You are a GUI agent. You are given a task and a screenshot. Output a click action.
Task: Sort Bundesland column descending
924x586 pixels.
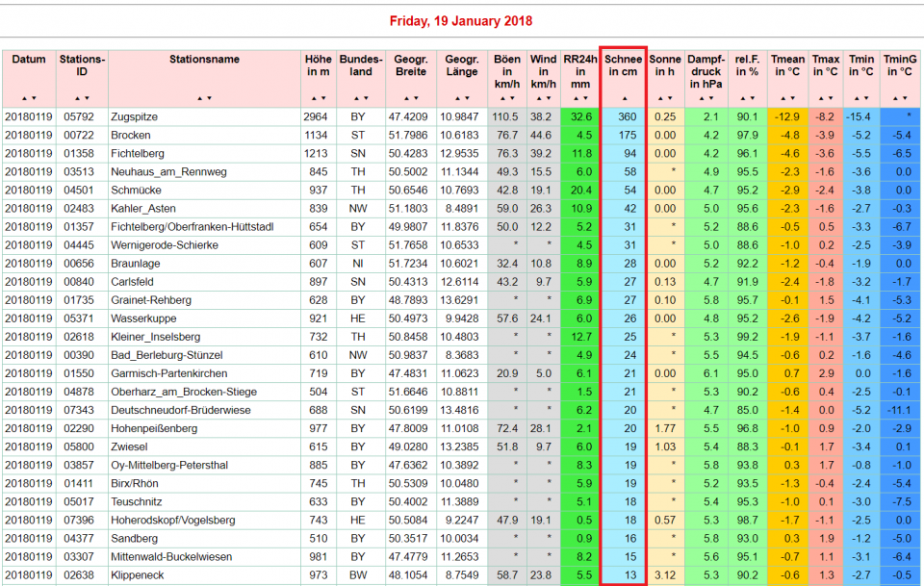point(365,98)
